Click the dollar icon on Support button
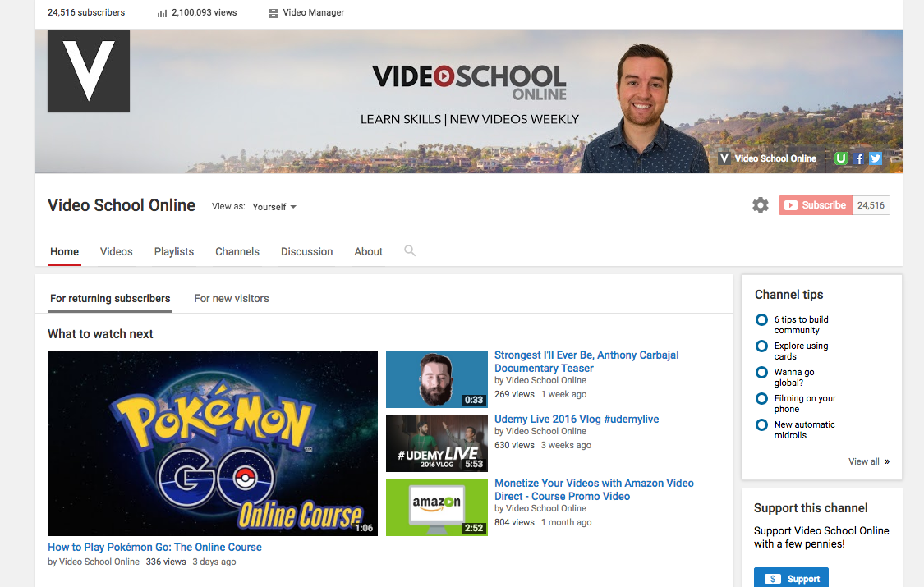924x587 pixels. (773, 579)
